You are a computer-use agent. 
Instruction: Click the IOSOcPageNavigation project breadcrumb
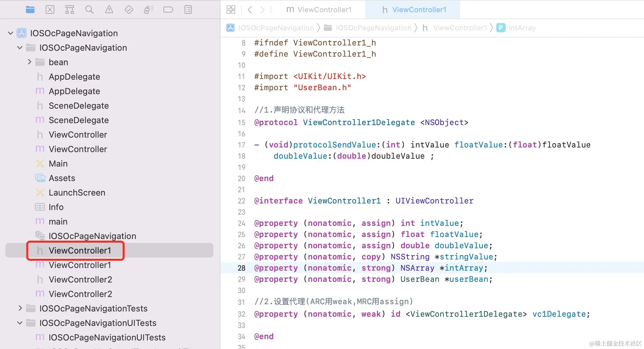(x=276, y=28)
